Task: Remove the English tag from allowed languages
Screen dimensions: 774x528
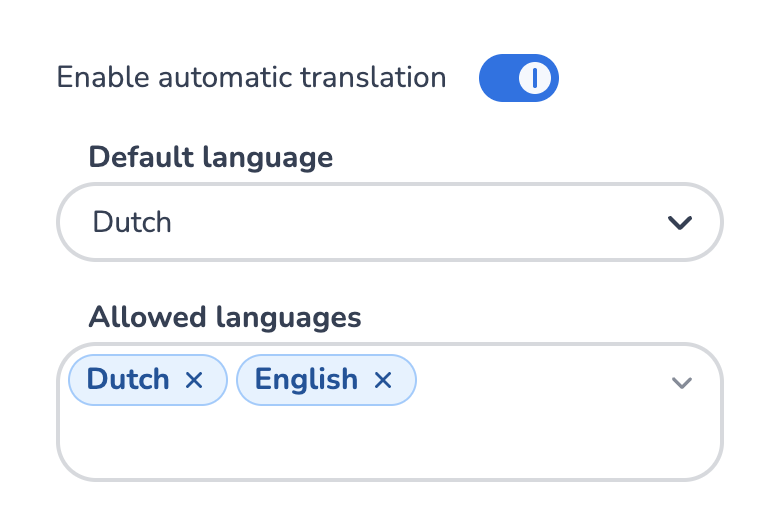Action: (x=383, y=380)
